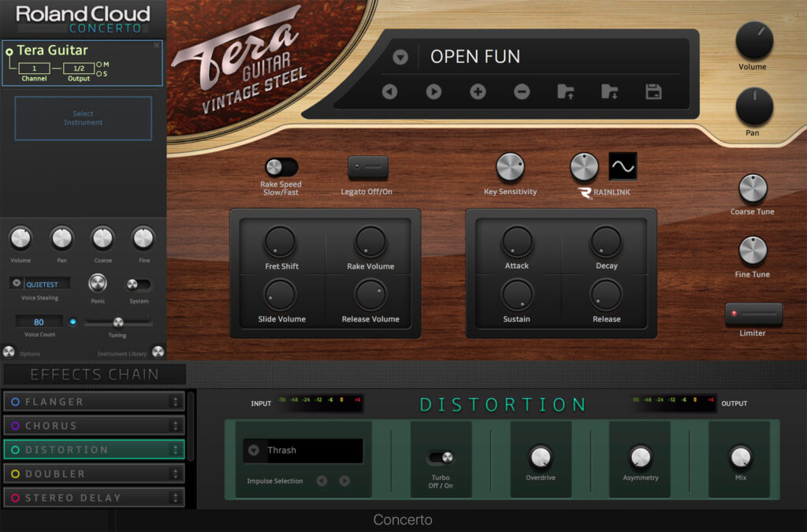
Task: Toggle the Mute (M) radio on Tera Guitar
Action: click(99, 65)
